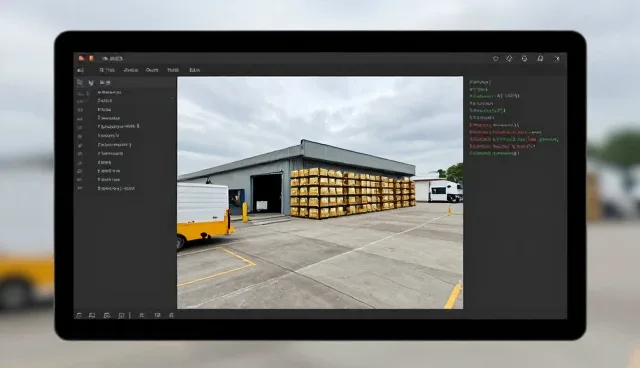Select the pencil edit icon in the title bar

click(509, 59)
